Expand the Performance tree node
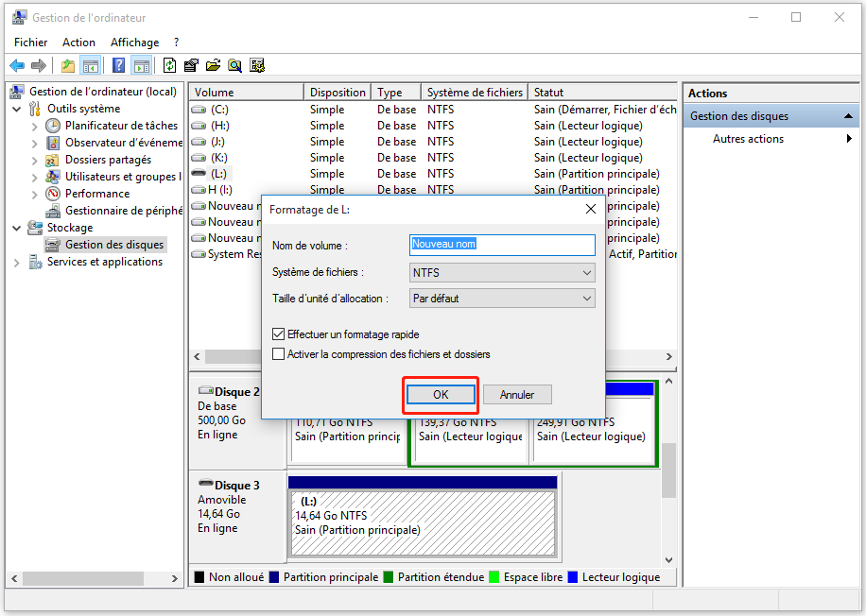 tap(35, 195)
